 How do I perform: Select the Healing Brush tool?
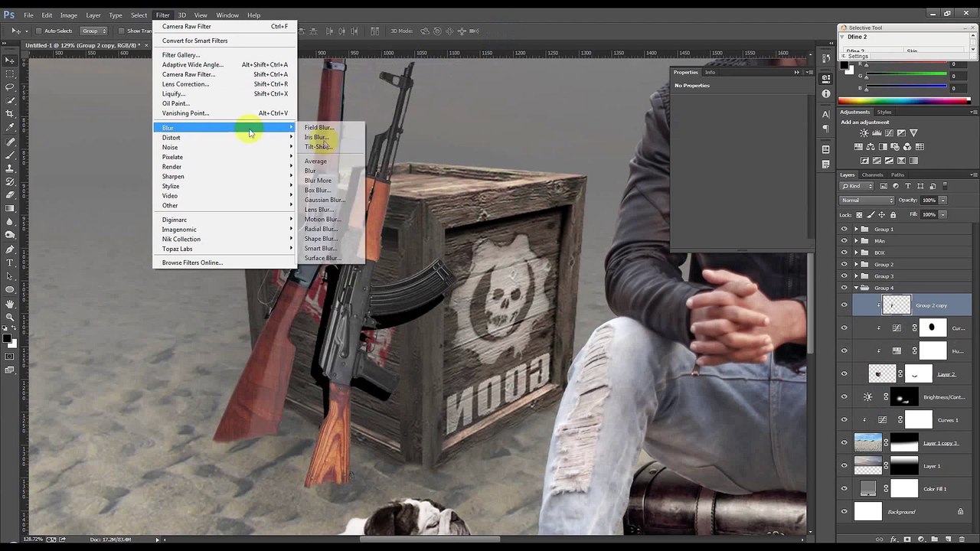(9, 142)
